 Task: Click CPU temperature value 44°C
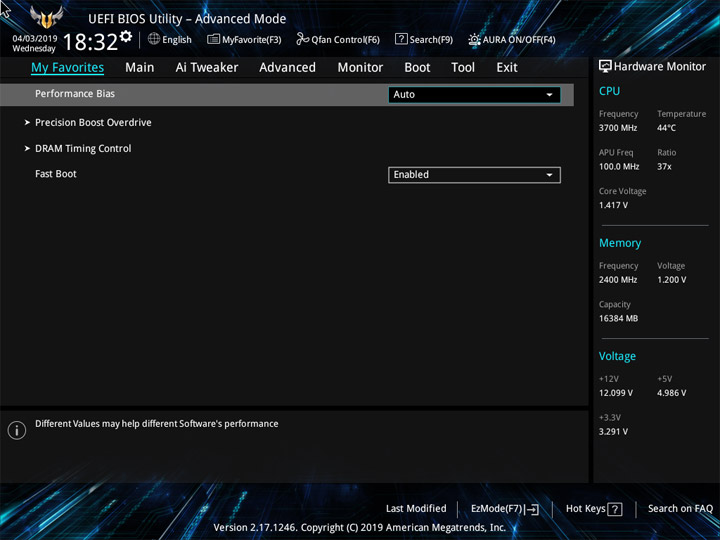666,128
